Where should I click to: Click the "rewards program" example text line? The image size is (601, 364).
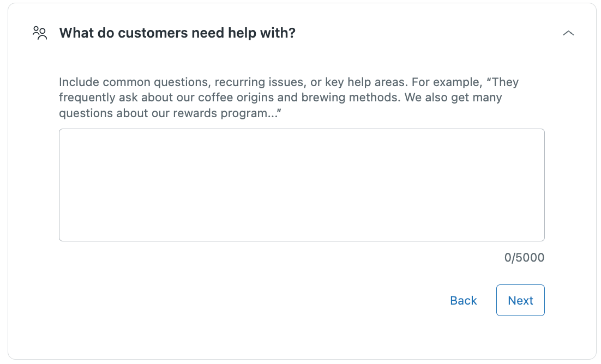[x=173, y=114]
